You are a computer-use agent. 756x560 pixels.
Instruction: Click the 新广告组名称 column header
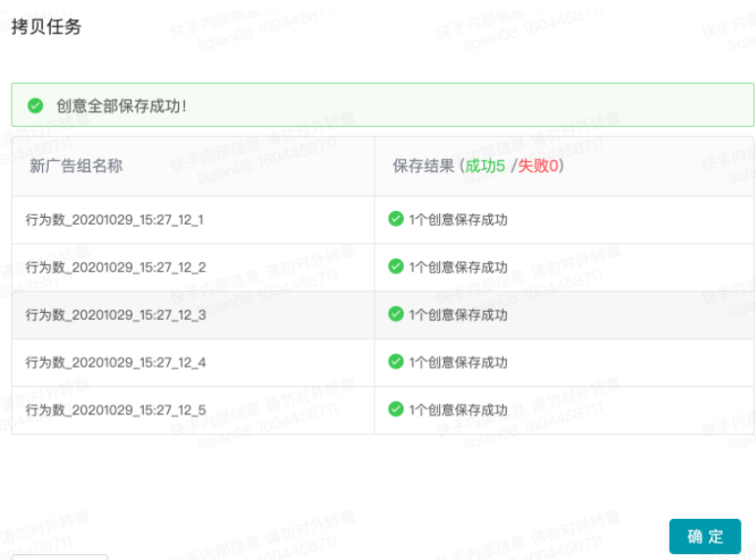click(76, 166)
